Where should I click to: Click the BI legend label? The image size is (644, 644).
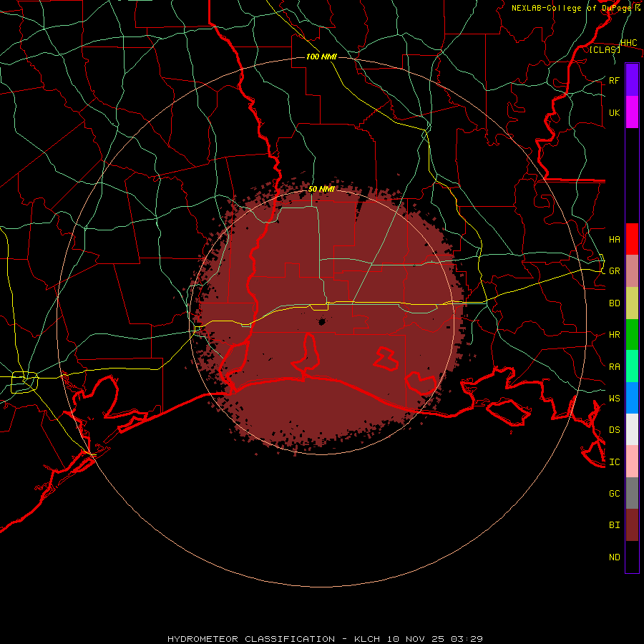click(614, 525)
